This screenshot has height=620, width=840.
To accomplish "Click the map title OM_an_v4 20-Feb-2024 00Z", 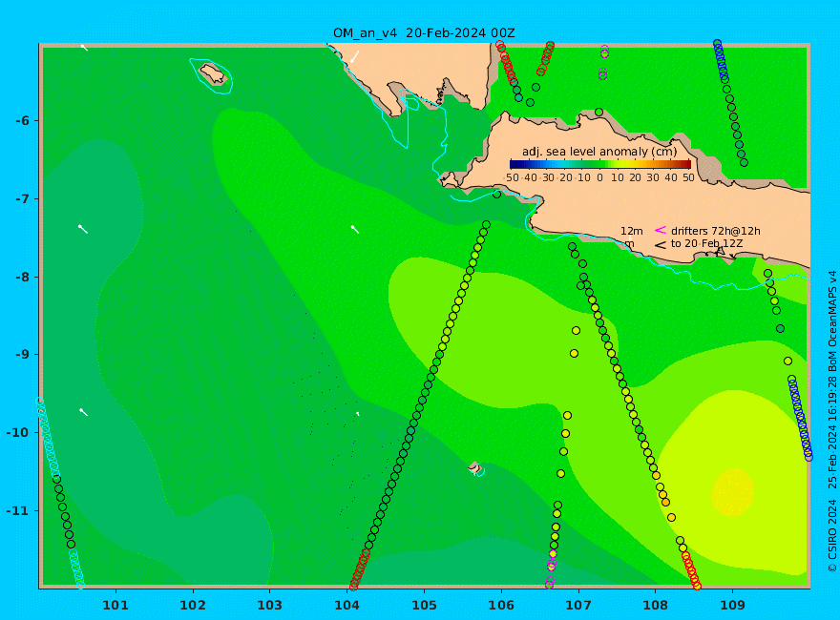I will 424,33.
